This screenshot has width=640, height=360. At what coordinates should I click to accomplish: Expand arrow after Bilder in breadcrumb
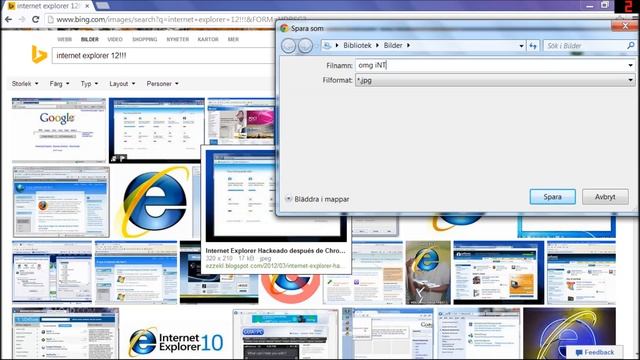408,45
